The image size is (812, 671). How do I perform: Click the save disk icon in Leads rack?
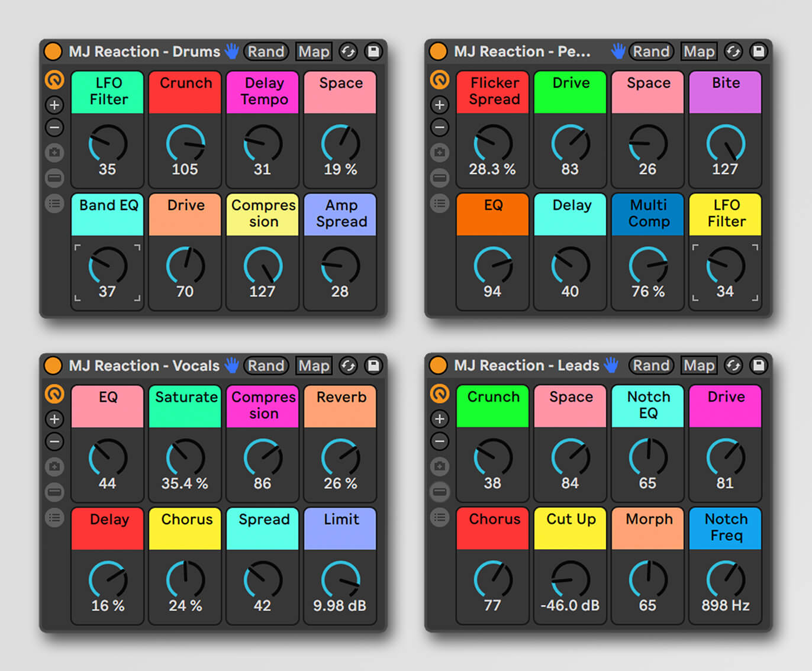[759, 365]
